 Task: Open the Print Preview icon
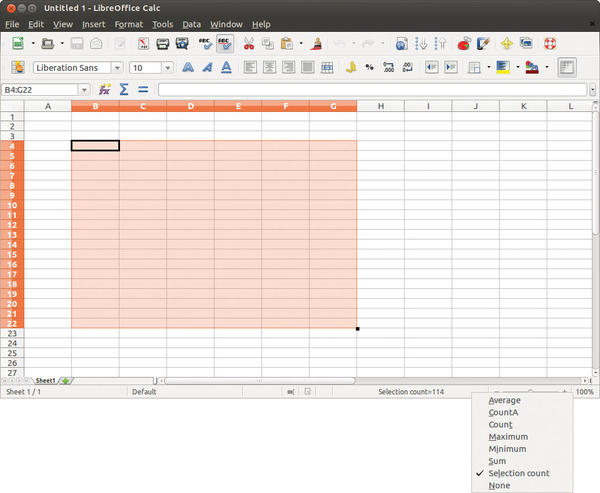point(182,44)
